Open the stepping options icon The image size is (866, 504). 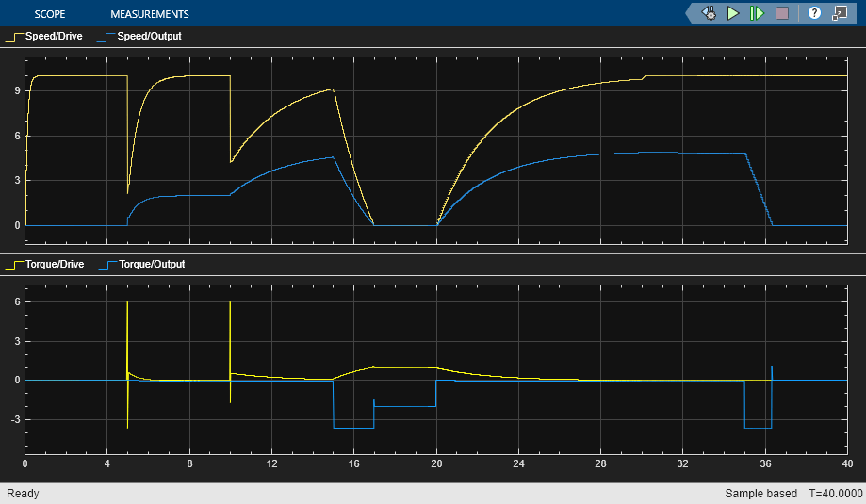[x=710, y=13]
